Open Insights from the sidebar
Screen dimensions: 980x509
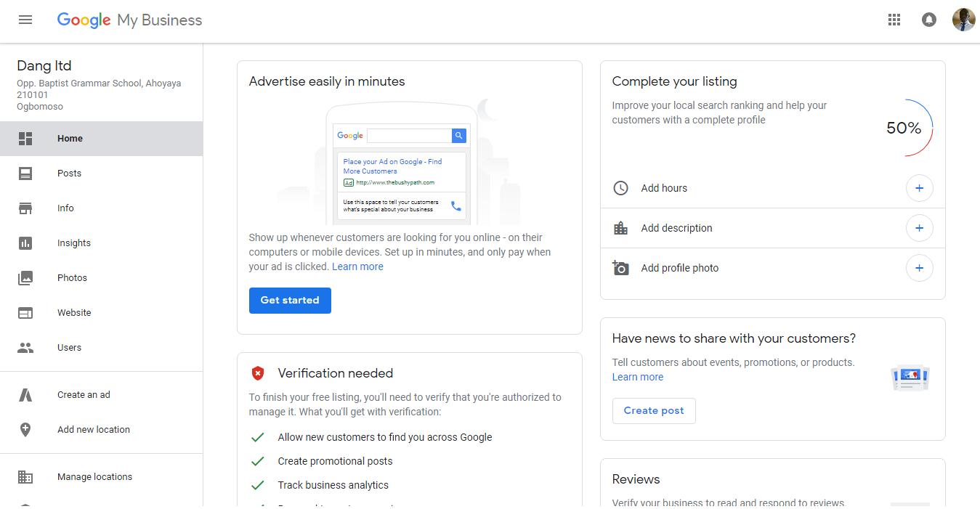(x=102, y=243)
